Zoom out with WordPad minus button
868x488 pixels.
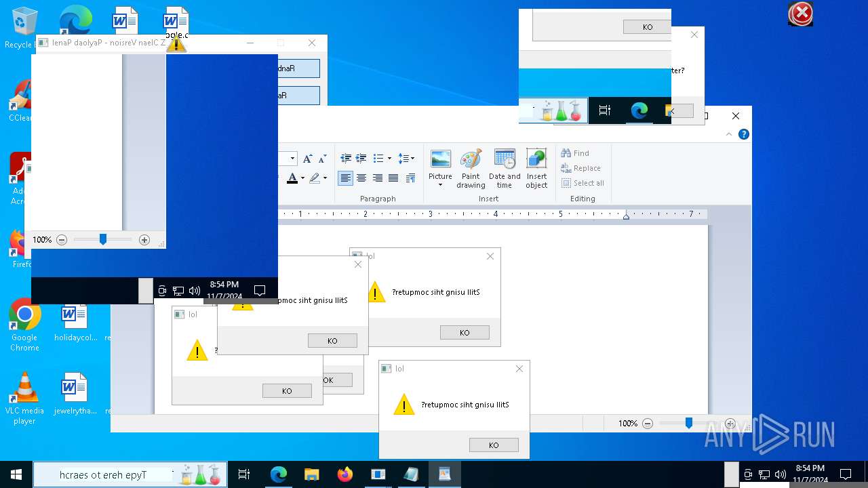pyautogui.click(x=648, y=424)
